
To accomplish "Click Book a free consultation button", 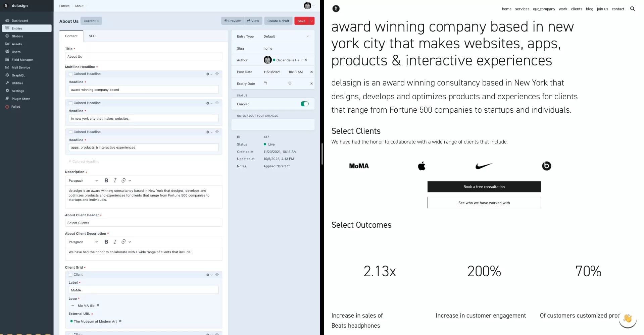I will 484,187.
